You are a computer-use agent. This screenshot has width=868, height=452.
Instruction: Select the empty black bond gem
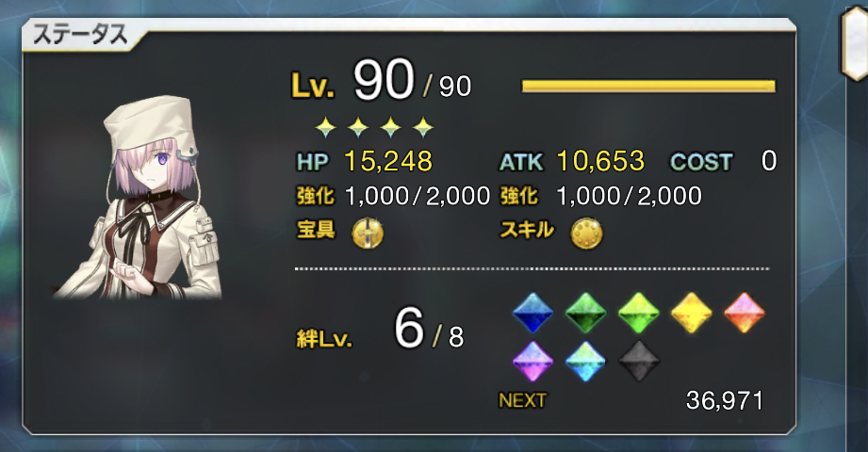(x=638, y=361)
